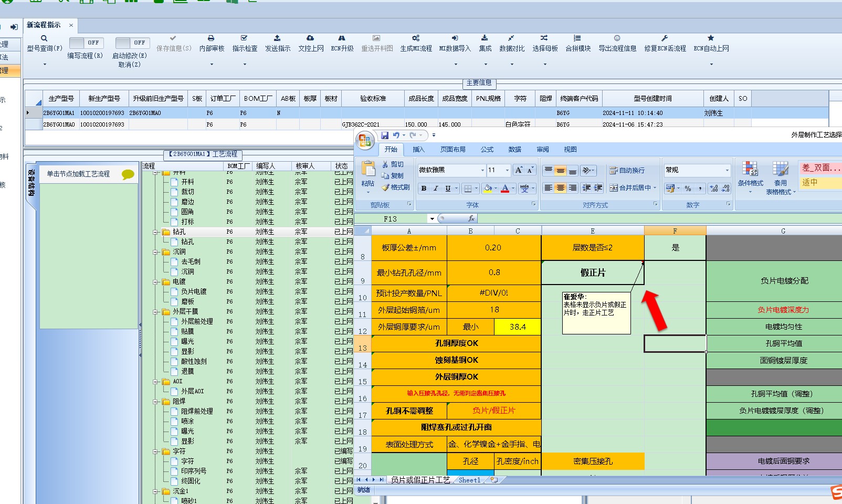The image size is (842, 504).
Task: Toggle the 编写流程(R) OFF switch
Action: [x=87, y=43]
